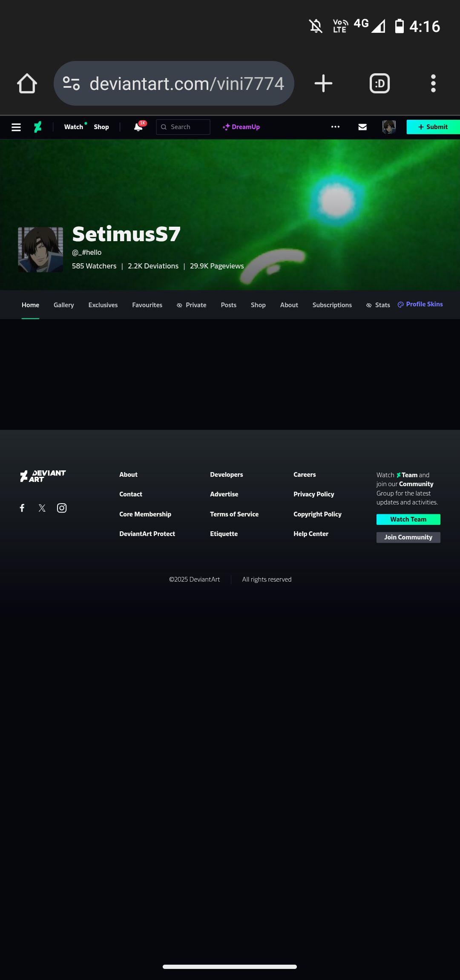Open the hamburger menu in DeviantArt header
Screen dimensions: 460x980
(16, 127)
